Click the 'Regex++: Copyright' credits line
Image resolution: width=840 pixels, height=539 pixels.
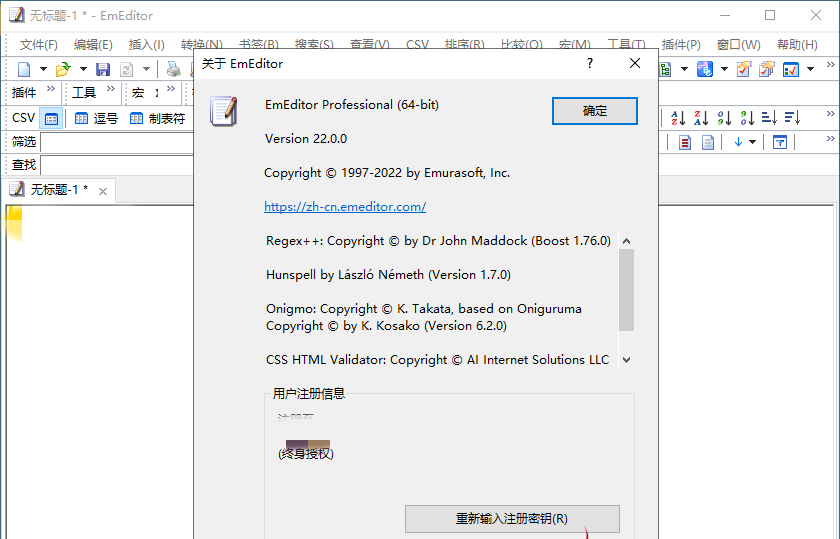pyautogui.click(x=438, y=241)
